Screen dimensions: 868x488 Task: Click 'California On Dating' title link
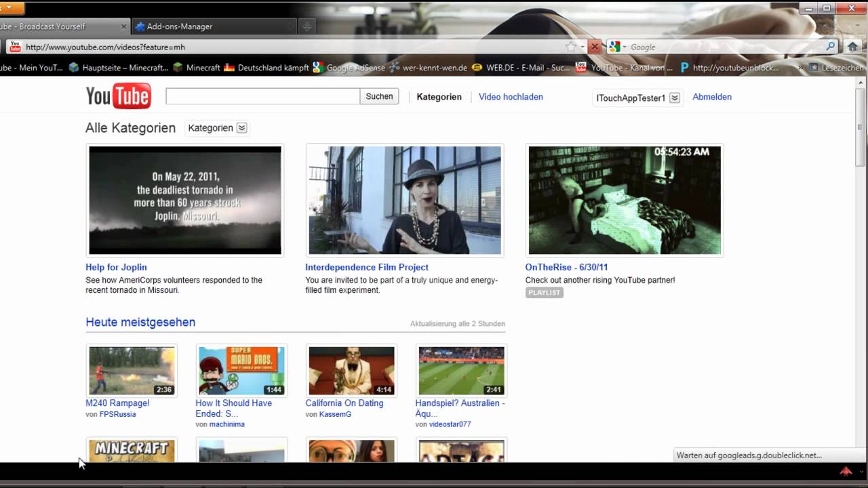coord(344,403)
